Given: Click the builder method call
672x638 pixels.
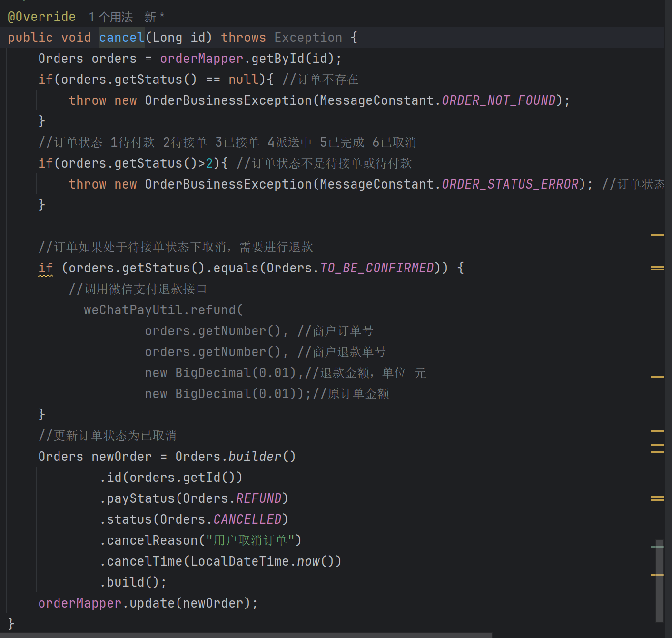Looking at the screenshot, I should 255,457.
